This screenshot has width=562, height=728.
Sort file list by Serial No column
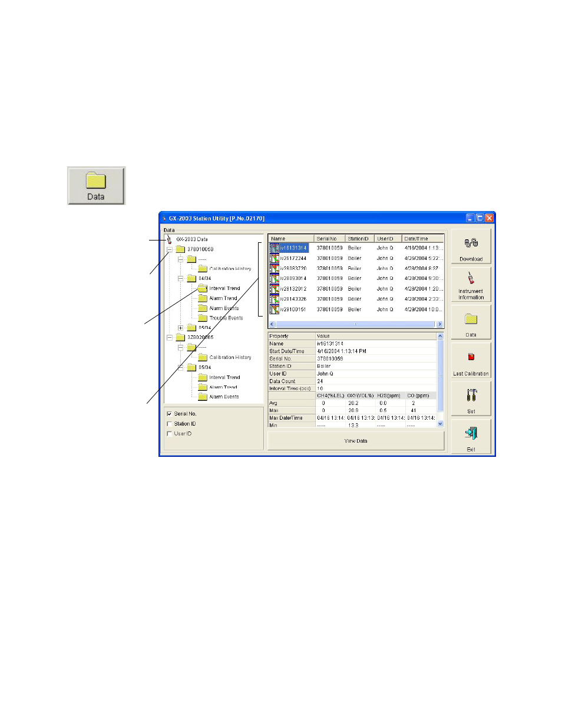click(x=329, y=239)
